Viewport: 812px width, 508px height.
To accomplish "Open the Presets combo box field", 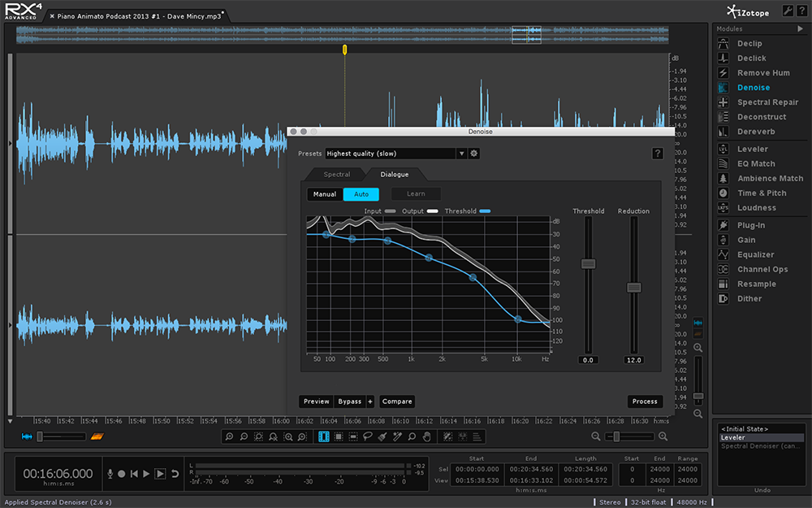I will tap(391, 154).
